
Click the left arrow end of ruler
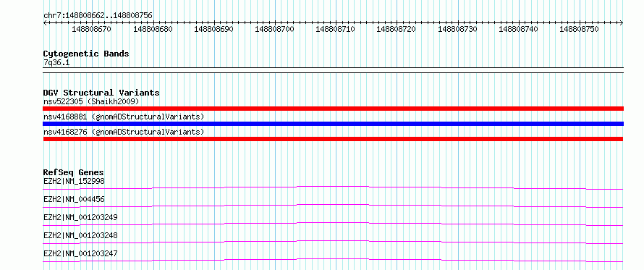[x=45, y=23]
